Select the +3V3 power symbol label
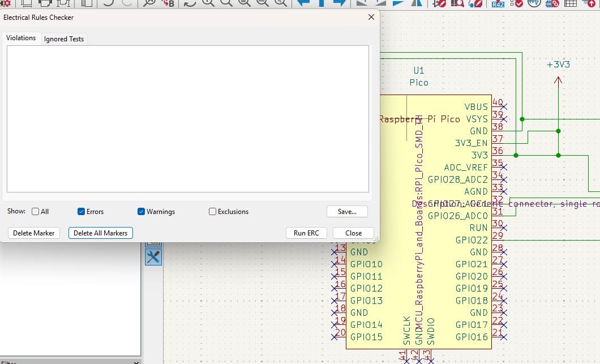 [558, 65]
